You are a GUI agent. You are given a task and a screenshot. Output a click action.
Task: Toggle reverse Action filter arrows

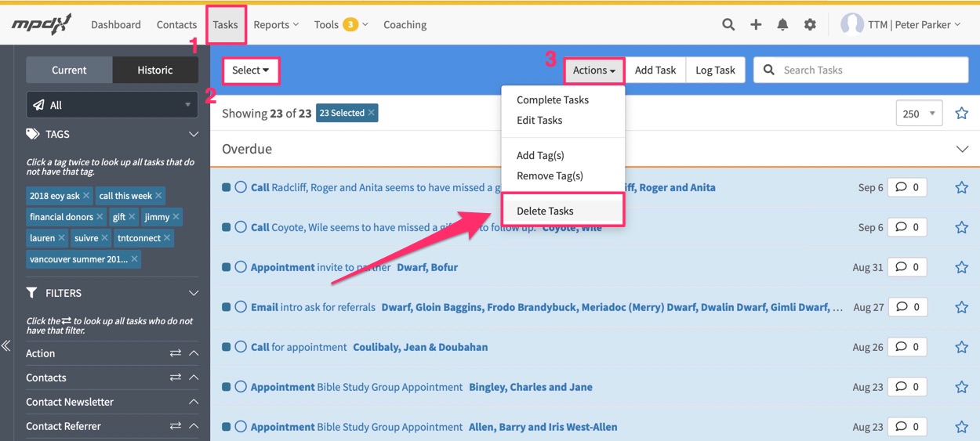point(176,353)
